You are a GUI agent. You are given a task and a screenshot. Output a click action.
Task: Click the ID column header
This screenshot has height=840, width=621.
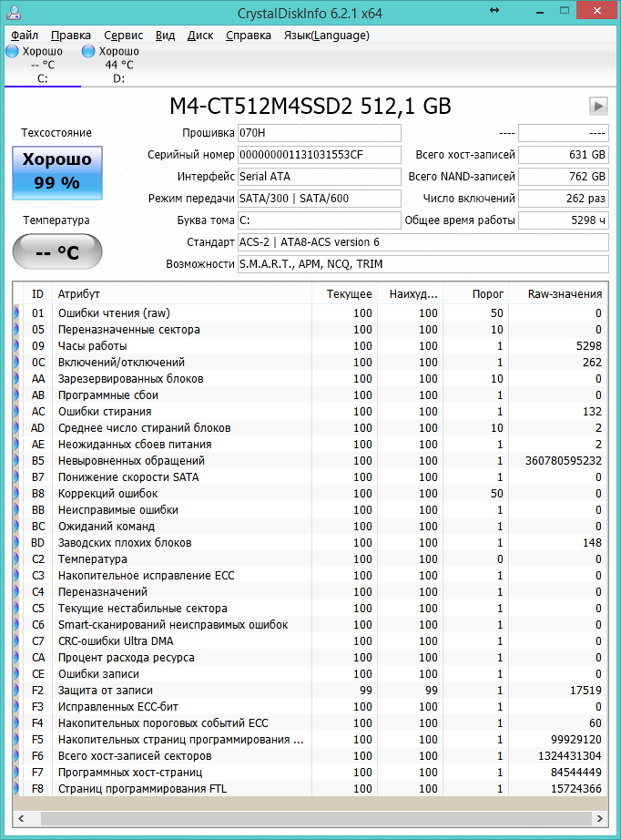(x=37, y=294)
